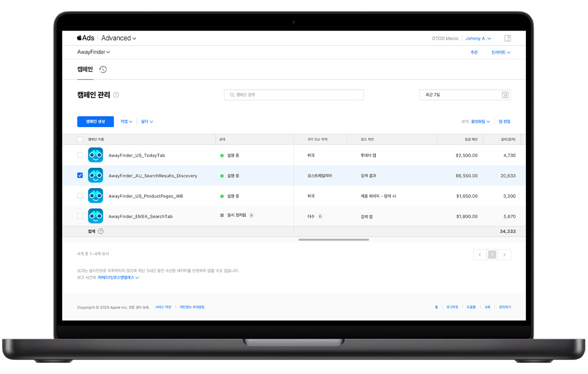This screenshot has height=374, width=588.
Task: Click the panel layout icon at top right
Action: [507, 38]
